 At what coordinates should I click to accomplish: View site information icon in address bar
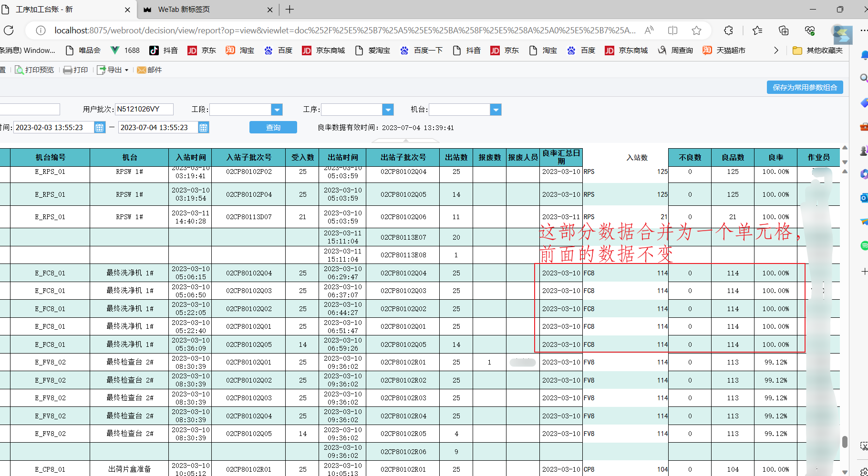(41, 30)
